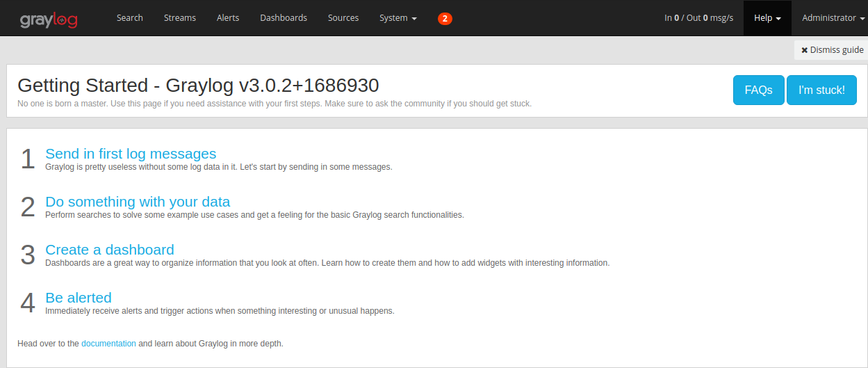Click the Graylog logo
This screenshot has height=368, width=868.
pos(49,19)
